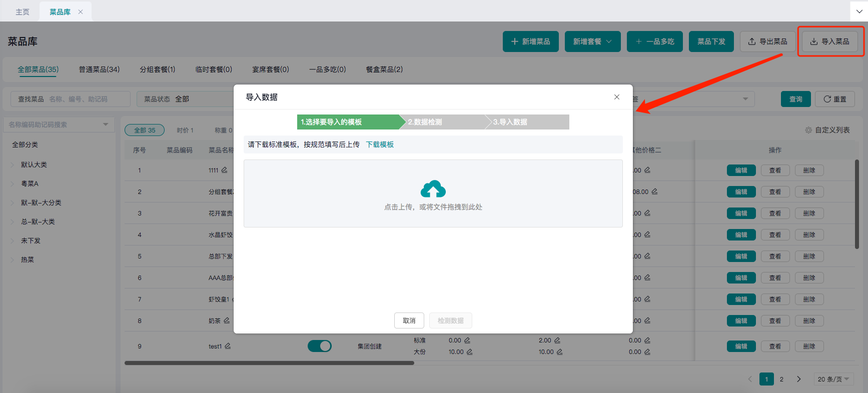Screen dimensions: 868x393
Task: Click the 取消 button in dialog
Action: (x=409, y=320)
